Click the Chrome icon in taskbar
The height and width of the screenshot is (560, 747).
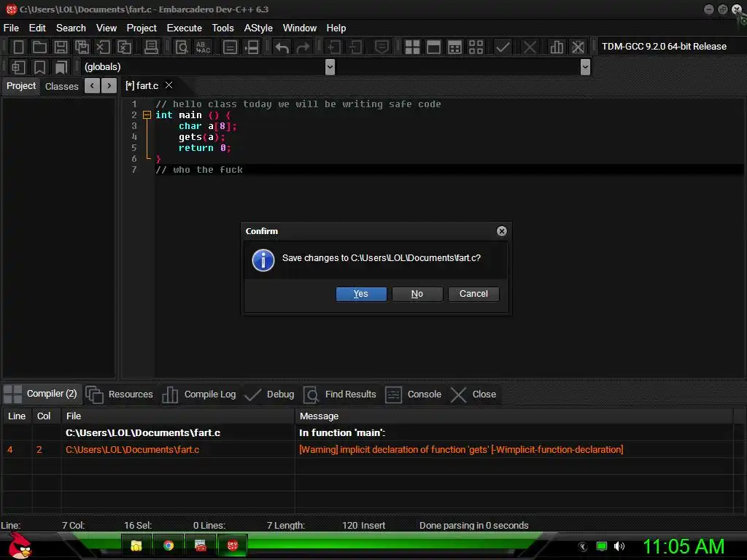(x=169, y=545)
